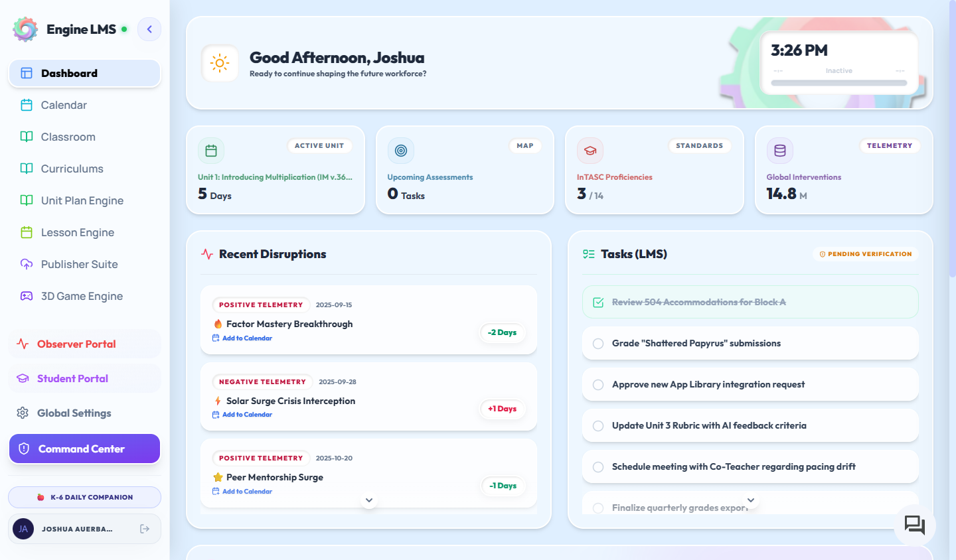The height and width of the screenshot is (560, 956).
Task: Tick the Finalize quarterly grades export task
Action: (x=598, y=508)
